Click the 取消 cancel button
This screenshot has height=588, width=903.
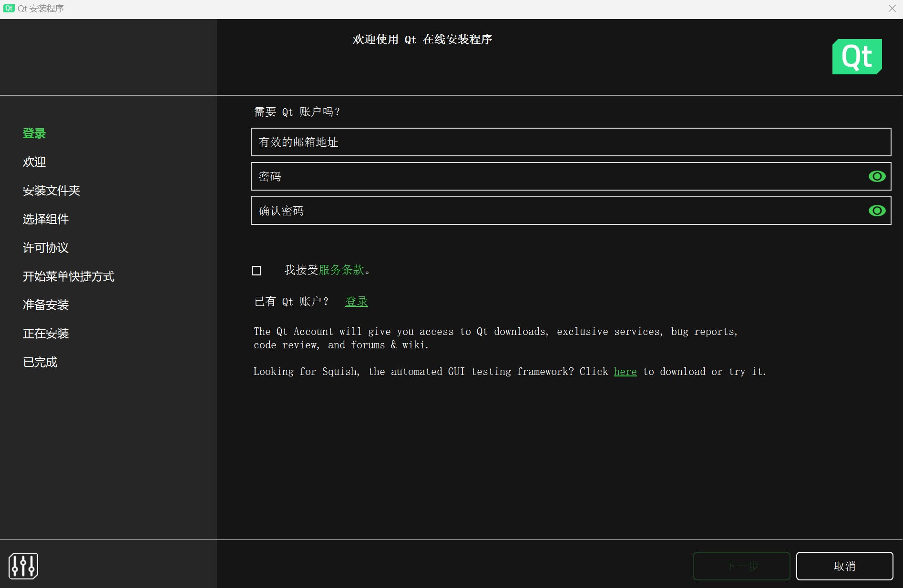(844, 566)
